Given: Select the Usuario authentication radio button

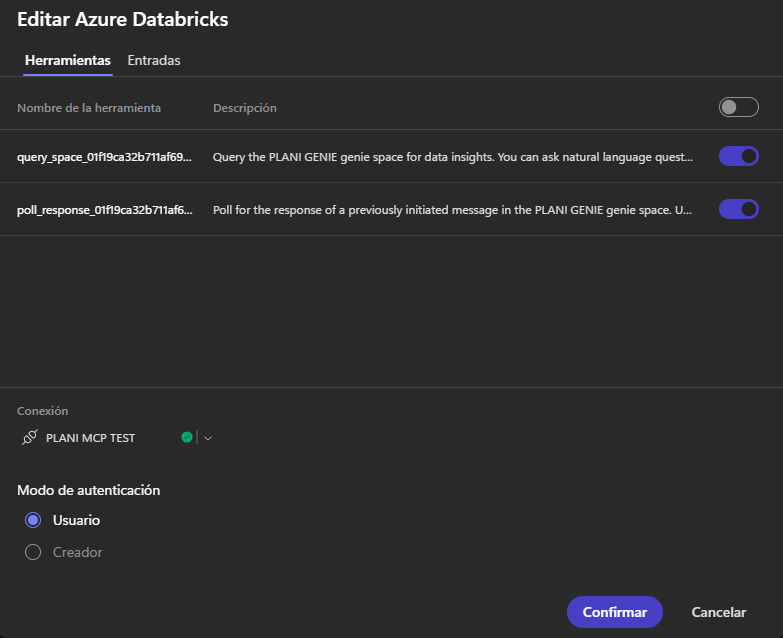Looking at the screenshot, I should 33,520.
